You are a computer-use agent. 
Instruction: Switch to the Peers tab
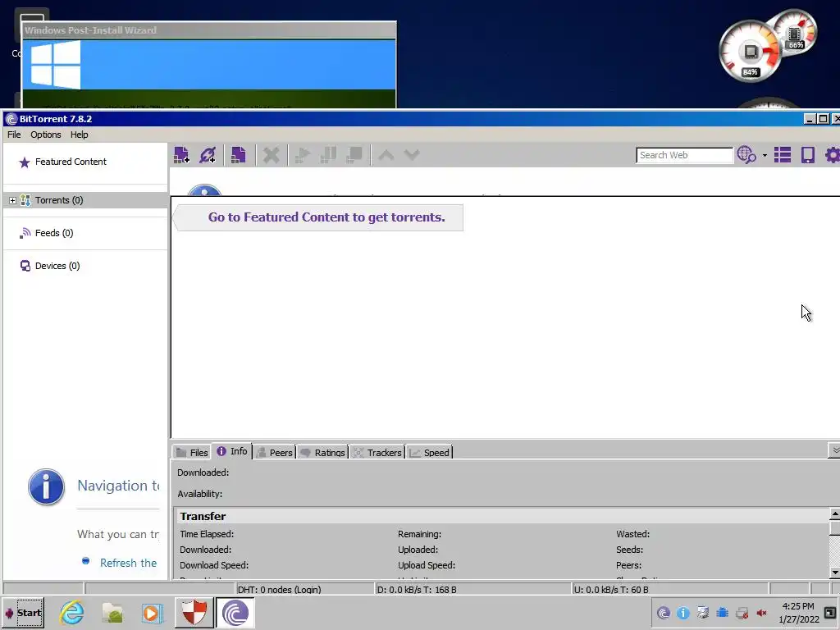point(274,452)
